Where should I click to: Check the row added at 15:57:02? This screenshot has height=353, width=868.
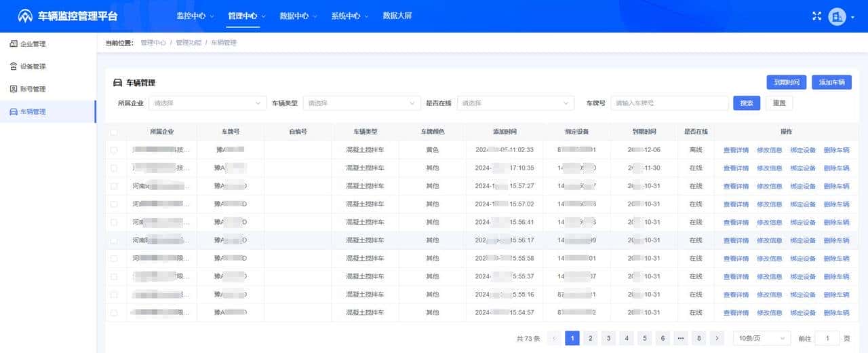click(x=114, y=204)
